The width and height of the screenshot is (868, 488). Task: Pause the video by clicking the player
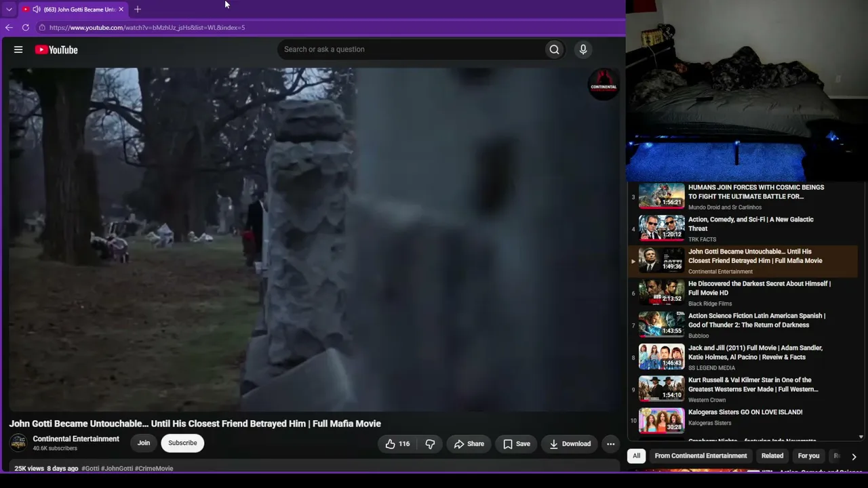[314, 239]
